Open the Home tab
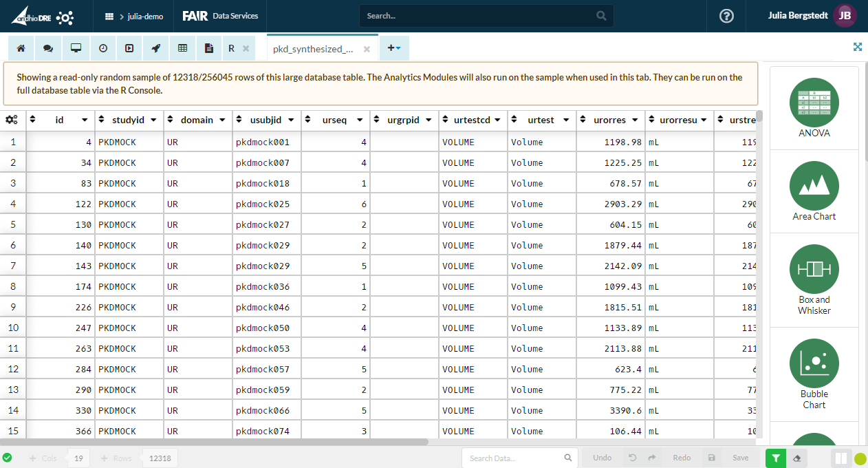The image size is (868, 468). click(21, 48)
